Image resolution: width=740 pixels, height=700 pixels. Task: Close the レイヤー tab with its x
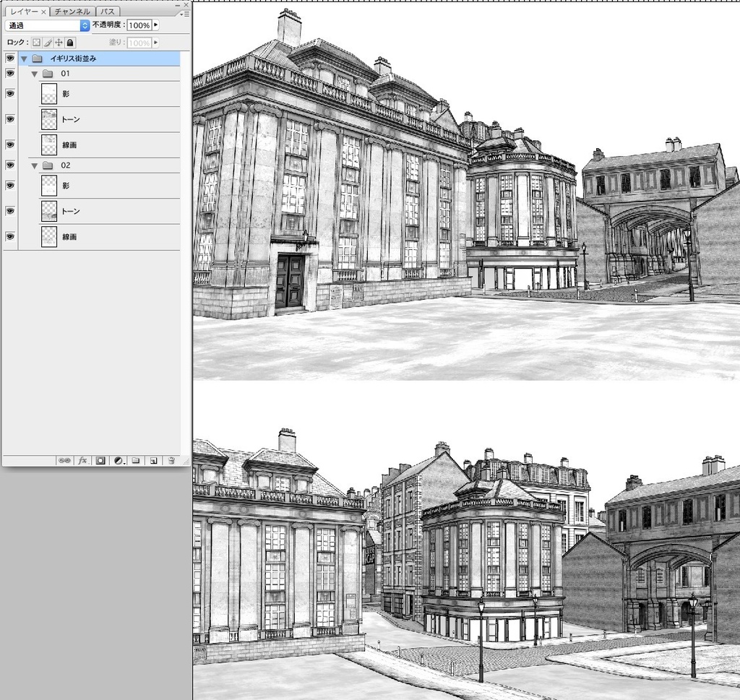coord(43,12)
